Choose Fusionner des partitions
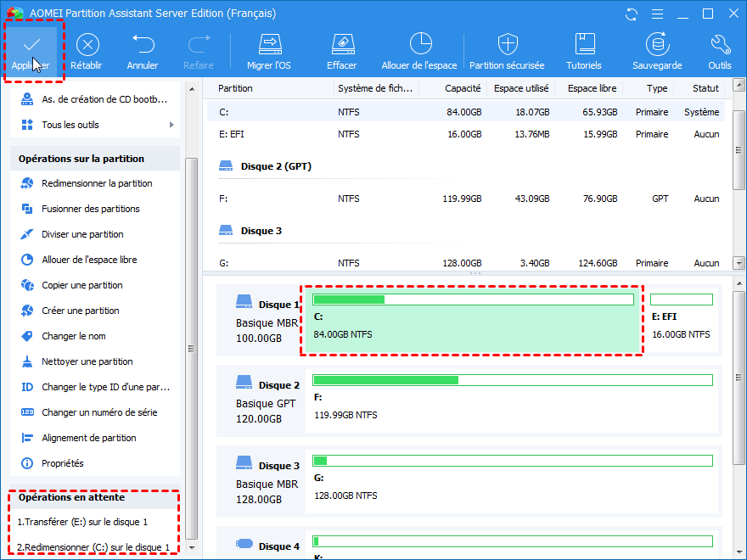The width and height of the screenshot is (747, 560). point(91,209)
